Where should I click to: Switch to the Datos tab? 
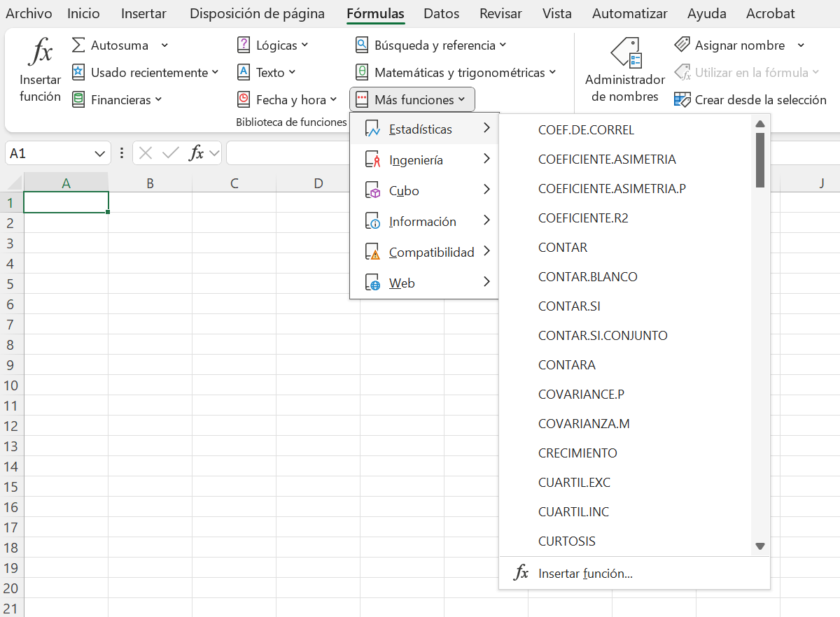[x=442, y=13]
